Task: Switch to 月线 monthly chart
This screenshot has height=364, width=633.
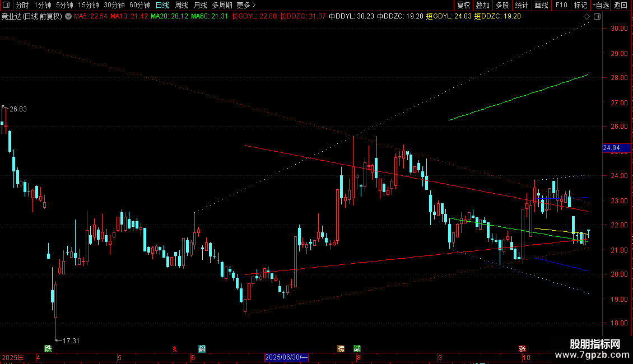Action: (200, 5)
